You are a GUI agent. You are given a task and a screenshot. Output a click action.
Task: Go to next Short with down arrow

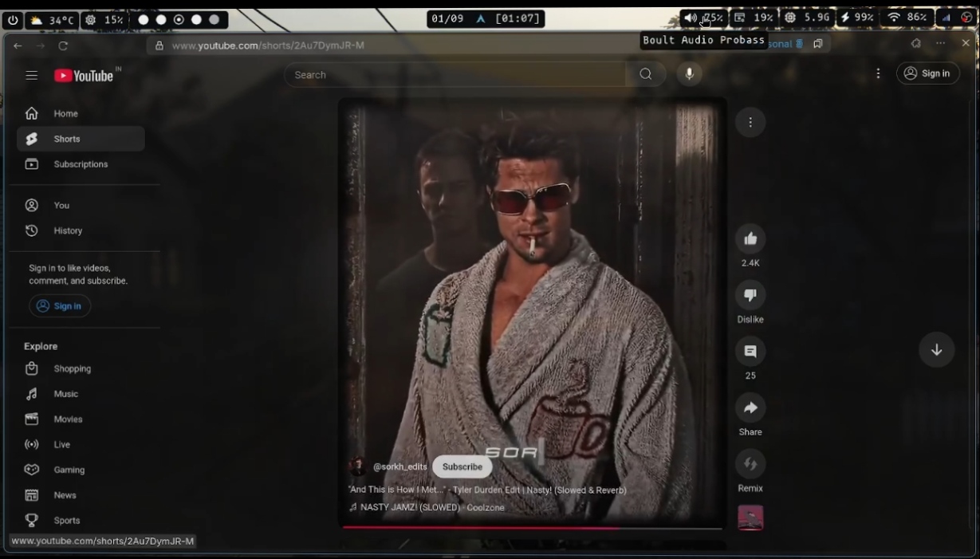(936, 349)
